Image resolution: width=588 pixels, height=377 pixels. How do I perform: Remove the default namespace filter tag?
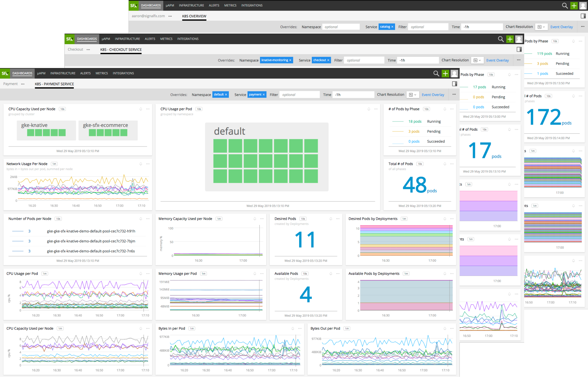point(226,94)
